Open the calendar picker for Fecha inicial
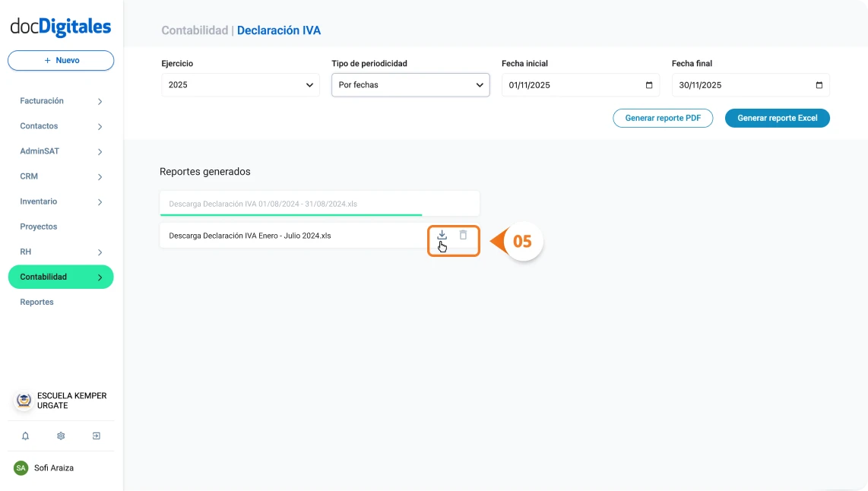Viewport: 868px width, 491px height. (648, 84)
